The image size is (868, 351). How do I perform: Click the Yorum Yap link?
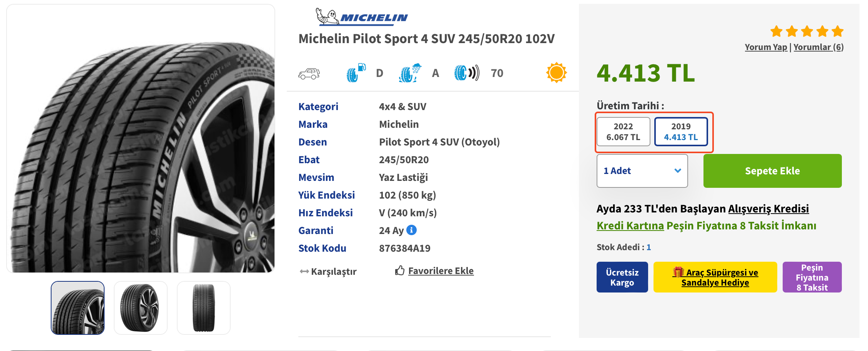[766, 47]
